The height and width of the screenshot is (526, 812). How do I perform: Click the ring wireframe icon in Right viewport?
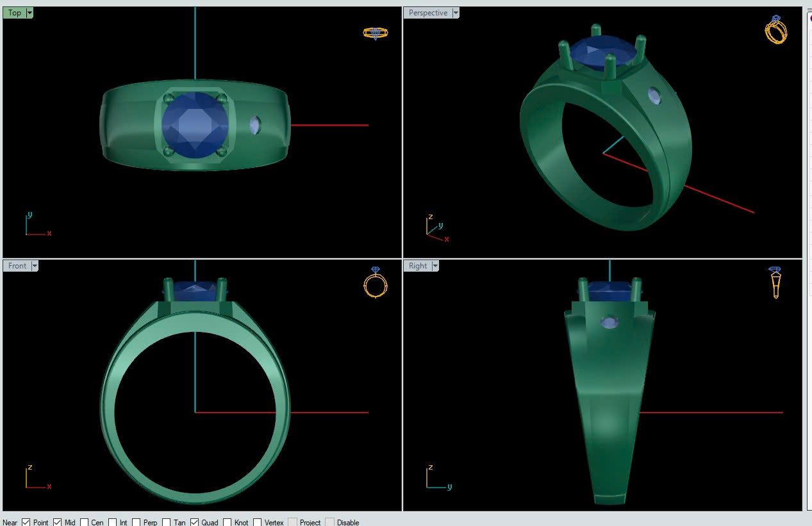tap(775, 283)
